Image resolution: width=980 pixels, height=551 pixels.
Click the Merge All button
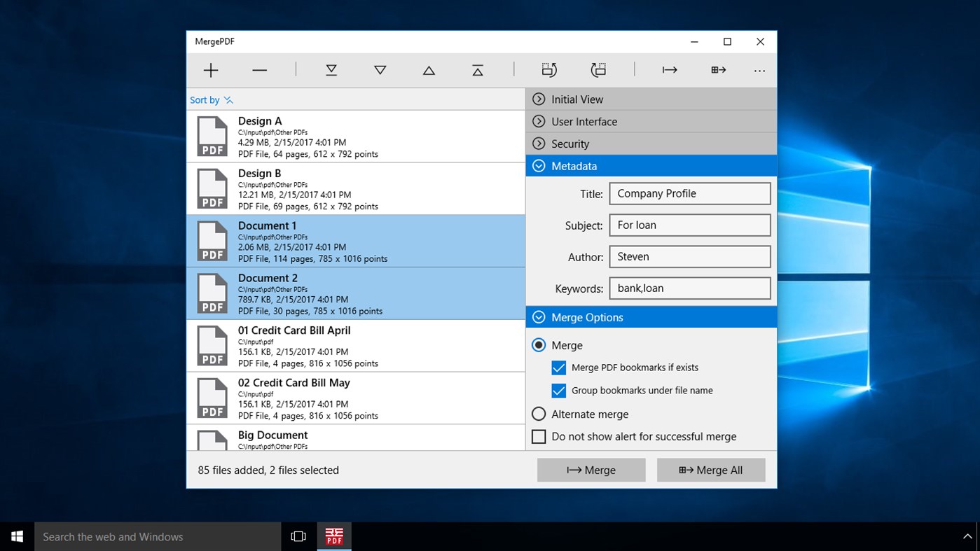tap(711, 470)
